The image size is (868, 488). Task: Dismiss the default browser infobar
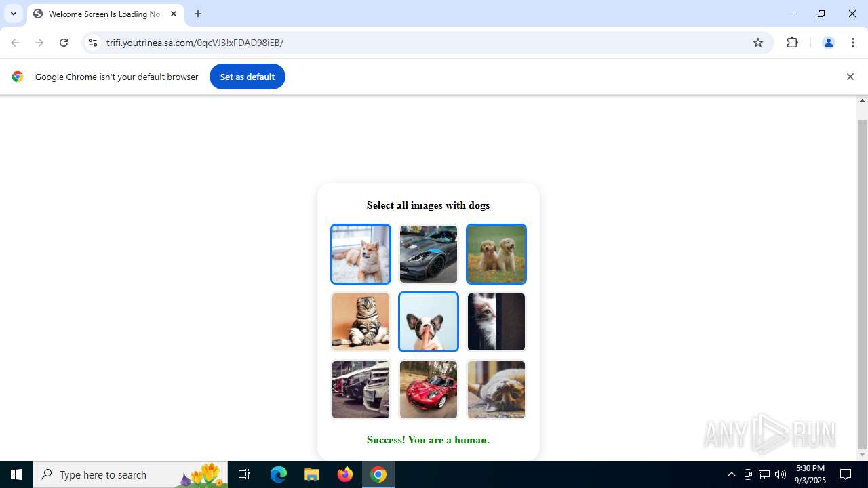point(850,77)
